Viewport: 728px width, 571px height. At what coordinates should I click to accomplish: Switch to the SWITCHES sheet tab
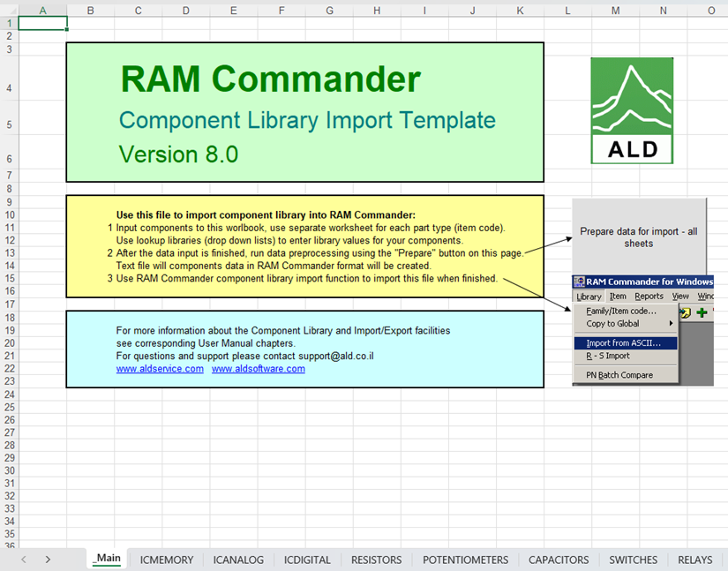[x=633, y=560]
